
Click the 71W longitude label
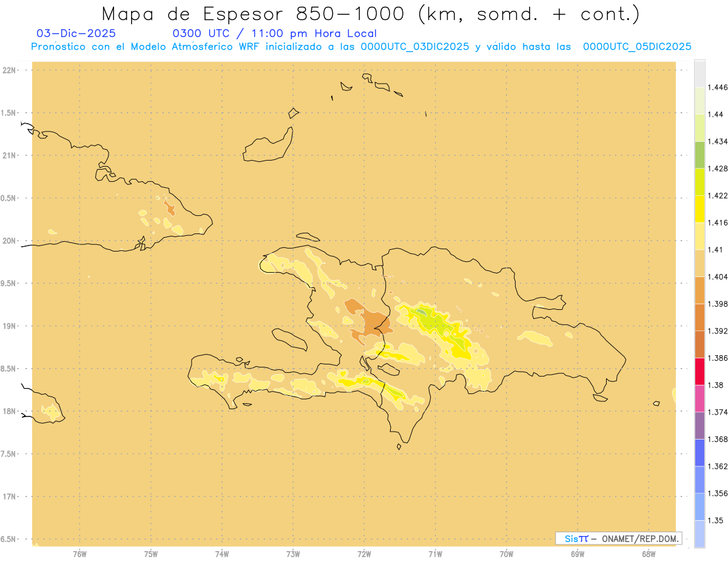pos(435,554)
